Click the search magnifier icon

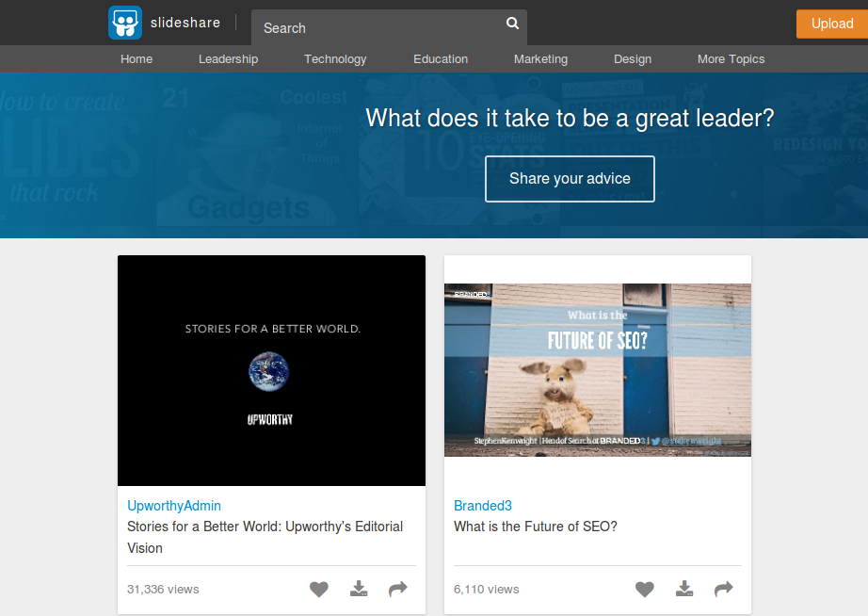512,24
